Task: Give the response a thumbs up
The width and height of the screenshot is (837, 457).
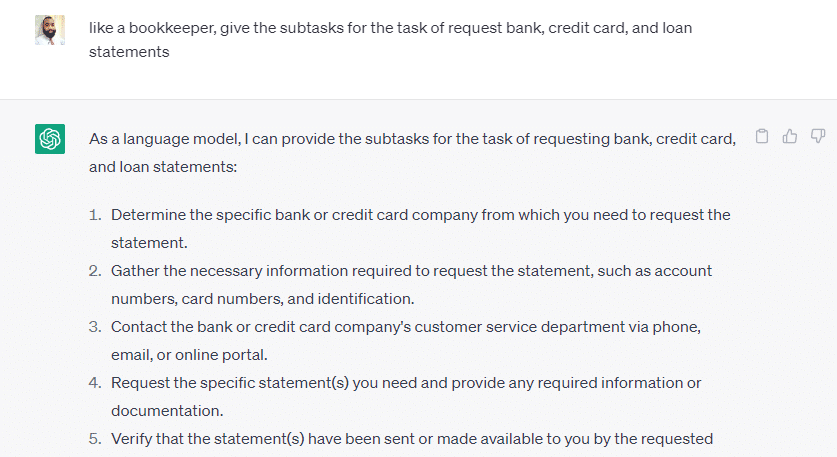Action: [789, 137]
